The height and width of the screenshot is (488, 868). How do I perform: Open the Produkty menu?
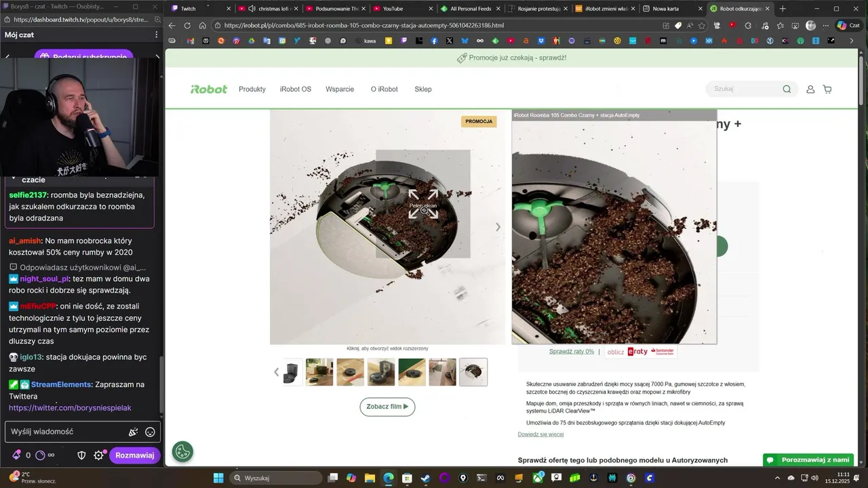252,89
